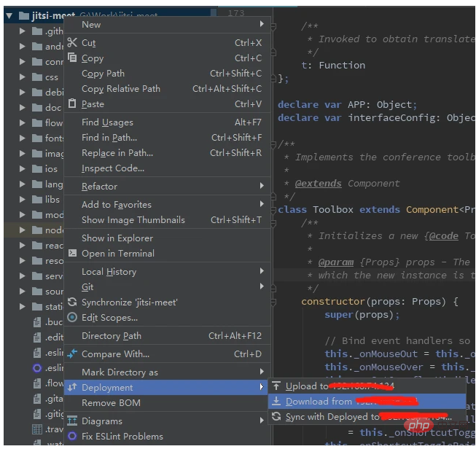Expand the ios folder arrow

(x=22, y=168)
